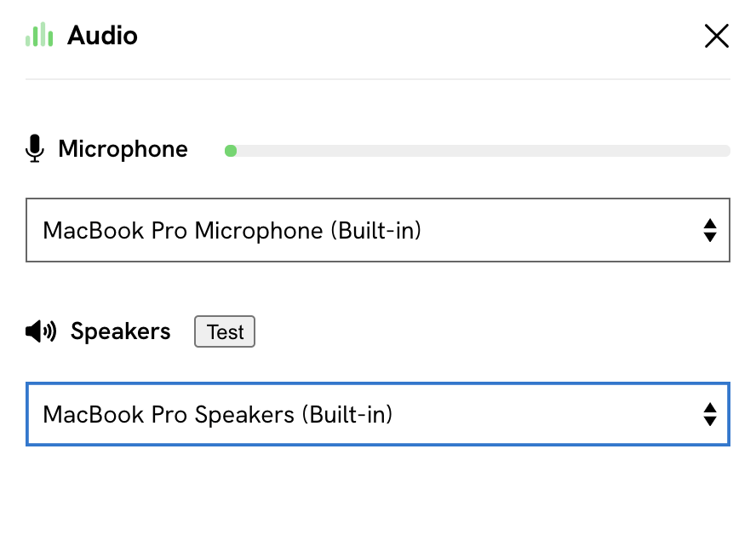756x547 pixels.
Task: Select "MacBook Pro Speakers (Built-in)" text
Action: [x=218, y=415]
